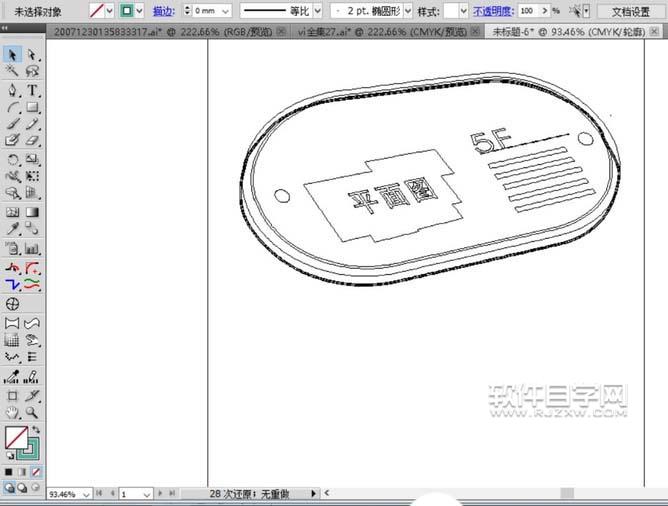Select the Blob Brush tool
This screenshot has width=668, height=506.
pyautogui.click(x=12, y=140)
